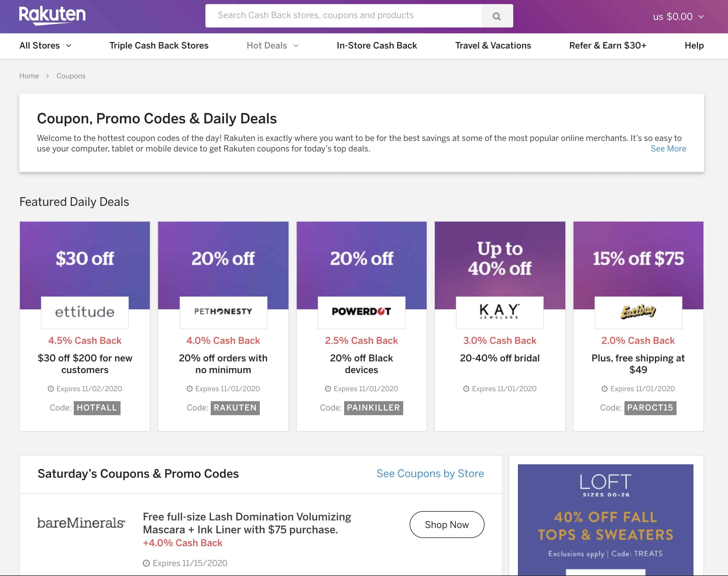Open the ettitude store logo

coord(85,312)
